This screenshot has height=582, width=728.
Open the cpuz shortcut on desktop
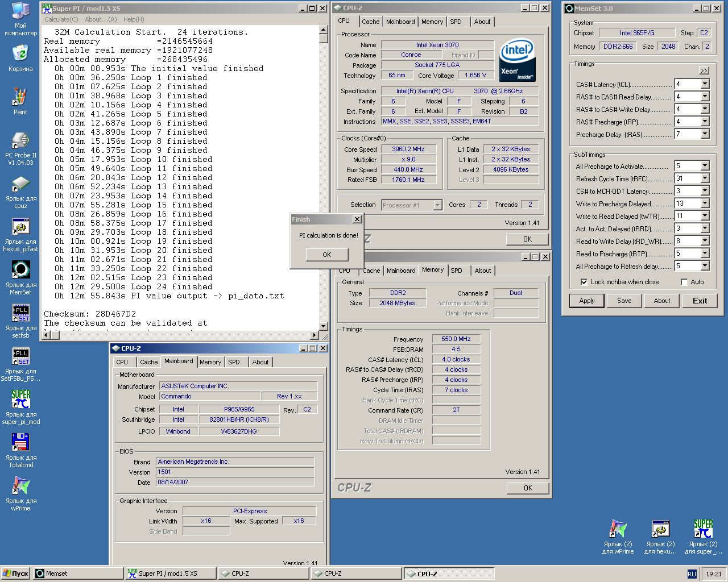click(x=20, y=192)
